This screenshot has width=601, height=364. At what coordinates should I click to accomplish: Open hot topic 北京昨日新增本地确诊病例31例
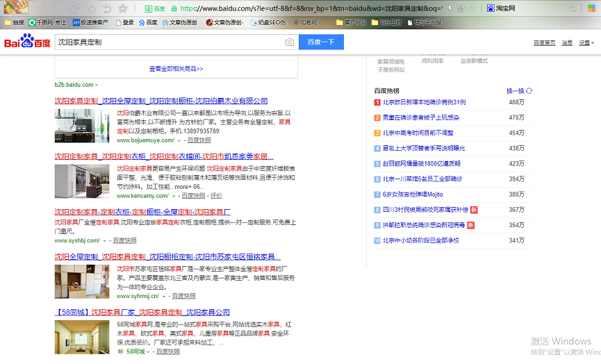pyautogui.click(x=424, y=102)
